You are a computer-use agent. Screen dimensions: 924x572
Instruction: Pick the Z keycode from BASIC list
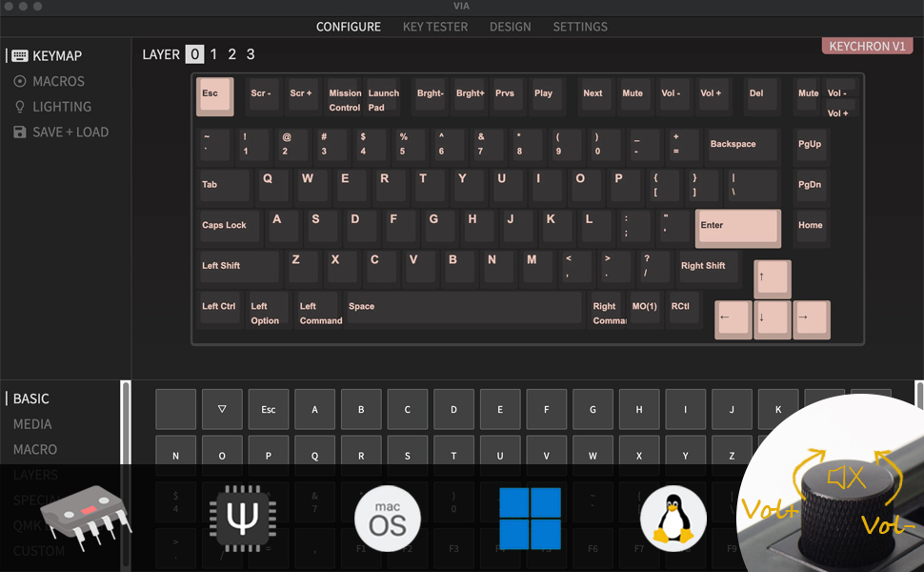click(732, 456)
